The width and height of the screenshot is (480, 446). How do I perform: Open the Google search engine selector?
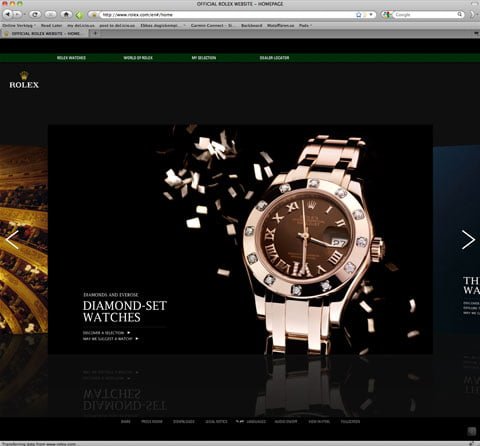(x=387, y=15)
